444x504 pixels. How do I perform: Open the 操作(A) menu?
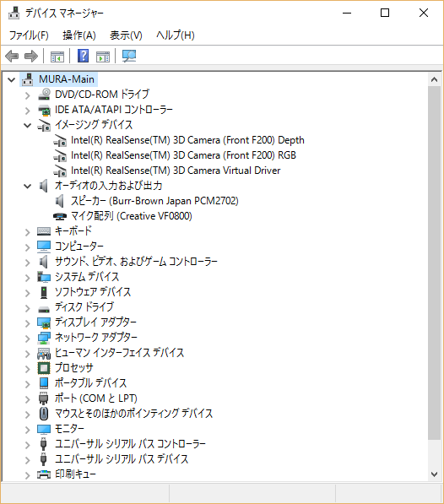point(79,35)
